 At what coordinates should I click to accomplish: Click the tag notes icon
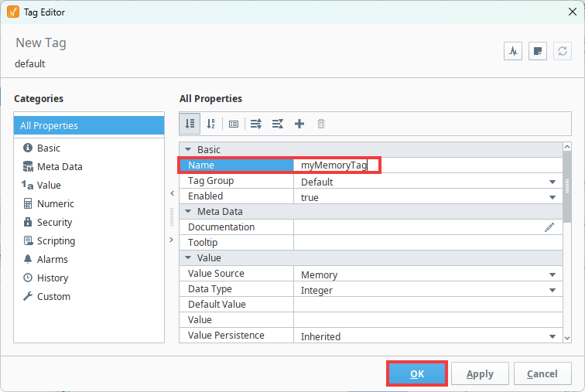(538, 51)
